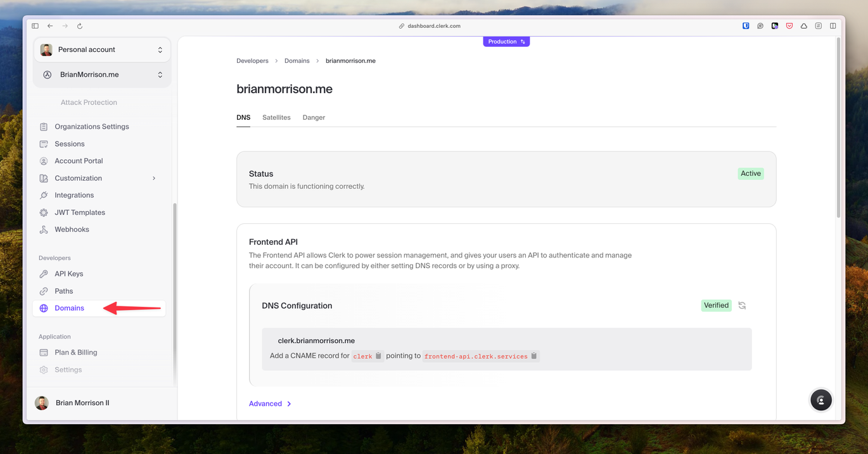Reload the page with the refresh icon
Viewport: 868px width, 454px height.
coord(80,26)
